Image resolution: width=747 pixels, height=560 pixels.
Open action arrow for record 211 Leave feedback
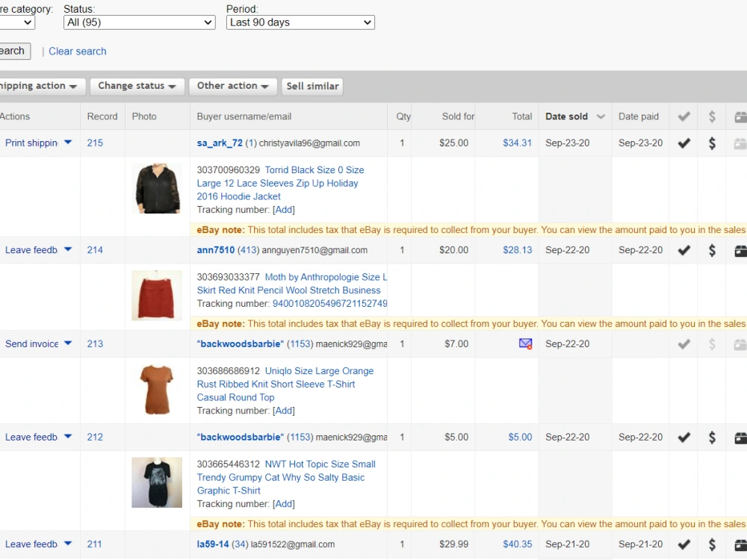68,544
